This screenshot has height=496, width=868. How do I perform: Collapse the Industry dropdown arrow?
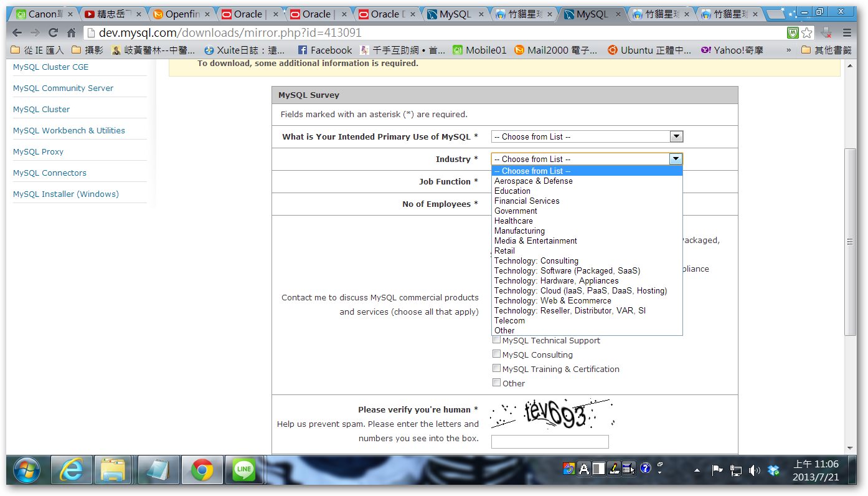[x=676, y=159]
